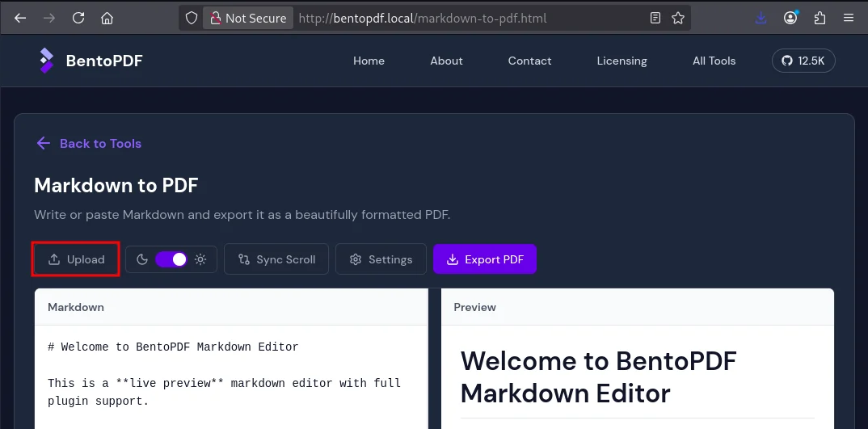Click Export PDF

click(485, 259)
